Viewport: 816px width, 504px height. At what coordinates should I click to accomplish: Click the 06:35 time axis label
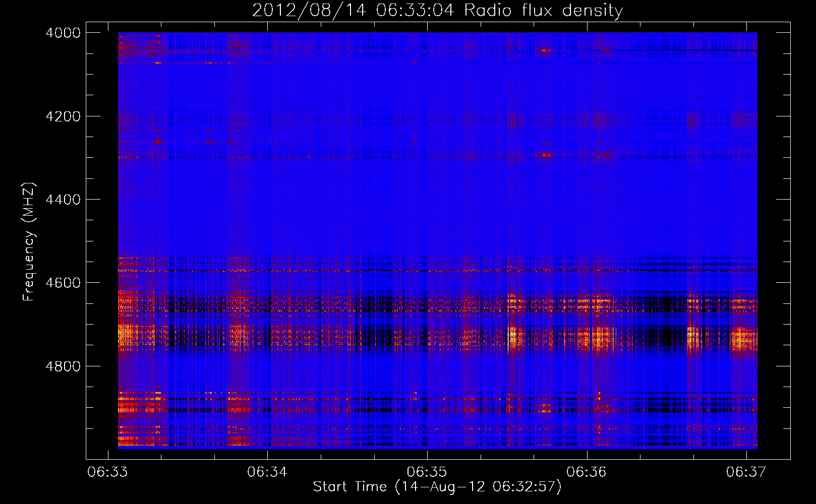[427, 472]
